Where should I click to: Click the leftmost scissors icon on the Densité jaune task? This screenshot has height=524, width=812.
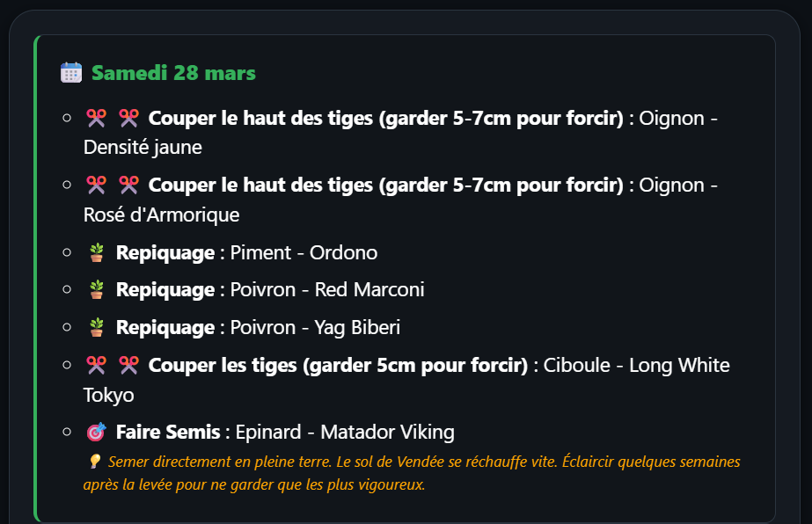pos(96,118)
